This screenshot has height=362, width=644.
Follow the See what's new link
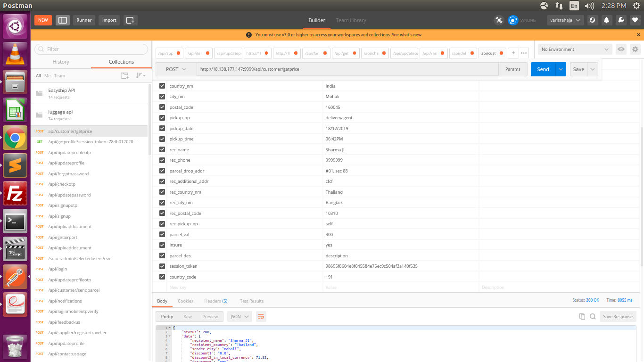(406, 35)
